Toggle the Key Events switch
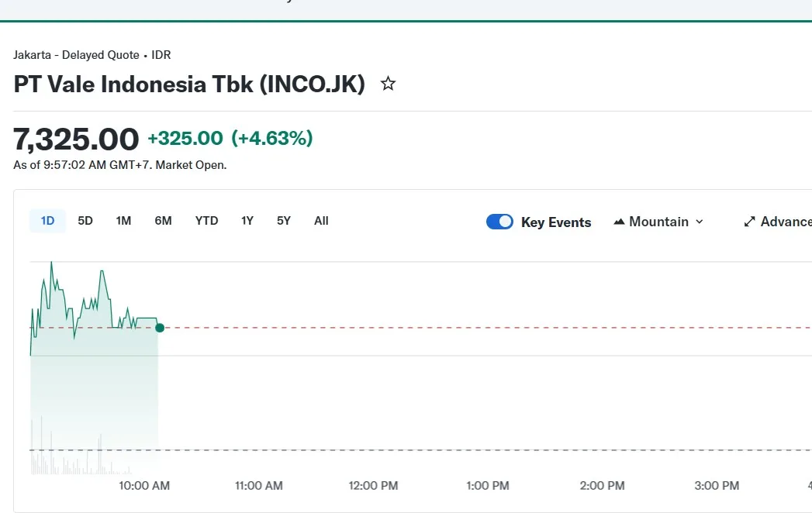812x513 pixels. point(499,222)
